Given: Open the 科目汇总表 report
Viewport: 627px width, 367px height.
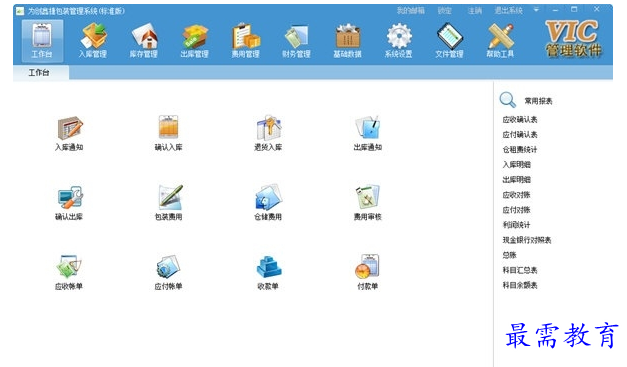Looking at the screenshot, I should pyautogui.click(x=520, y=270).
